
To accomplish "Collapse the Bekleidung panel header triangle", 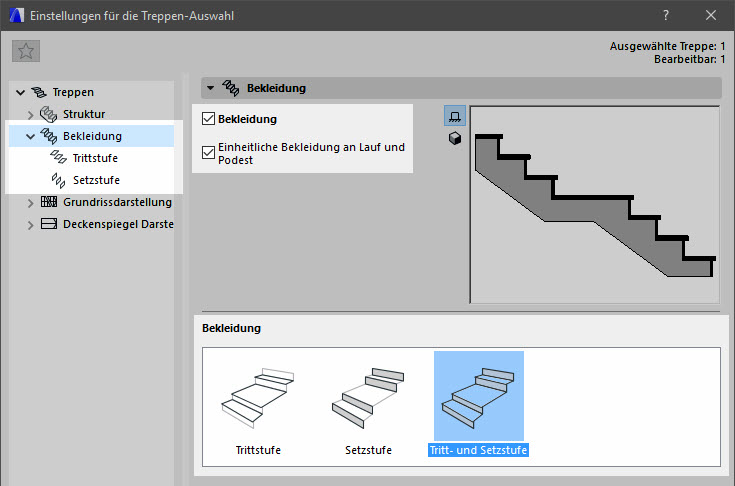I will tap(210, 88).
